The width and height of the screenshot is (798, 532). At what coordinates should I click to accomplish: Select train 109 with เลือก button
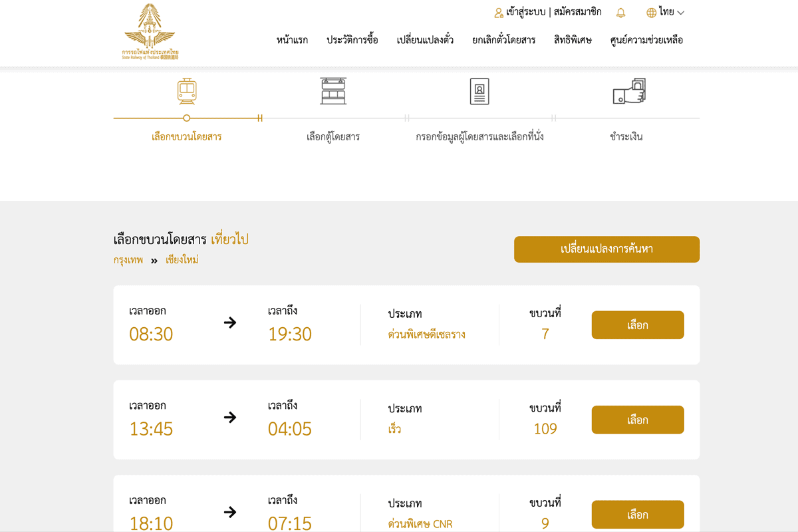(638, 420)
